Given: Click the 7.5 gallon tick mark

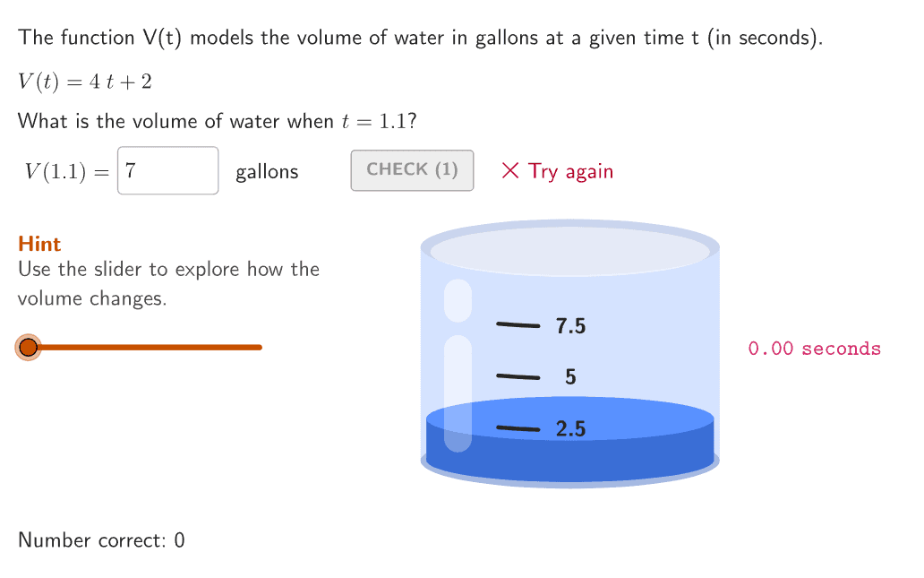Looking at the screenshot, I should point(518,325).
